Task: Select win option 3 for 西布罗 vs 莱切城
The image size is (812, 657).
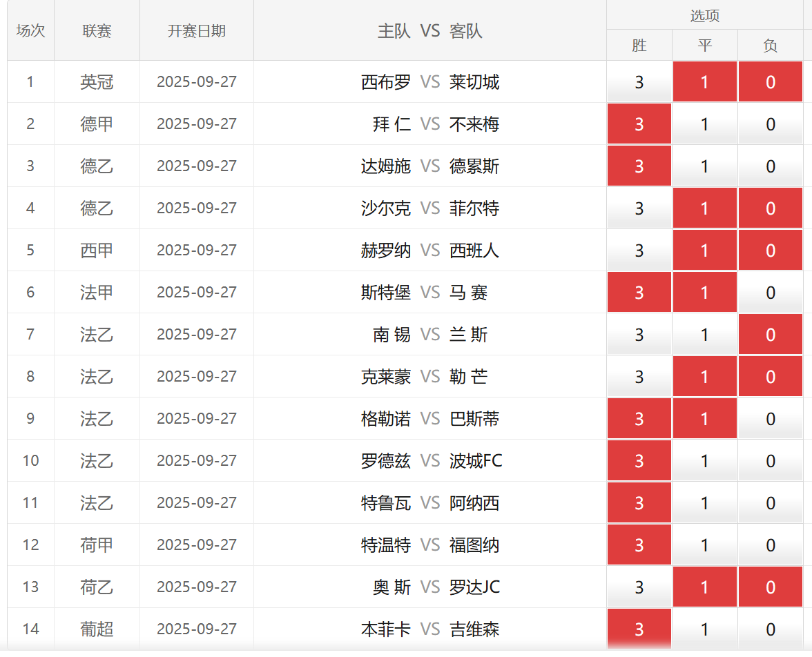Action: point(639,82)
